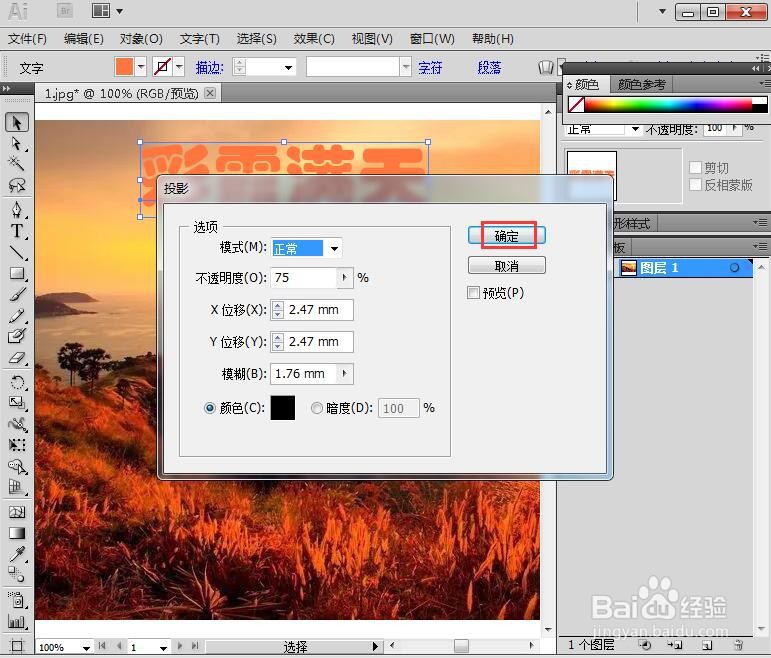Select the Free Transform tool
This screenshot has height=658, width=771.
click(17, 445)
